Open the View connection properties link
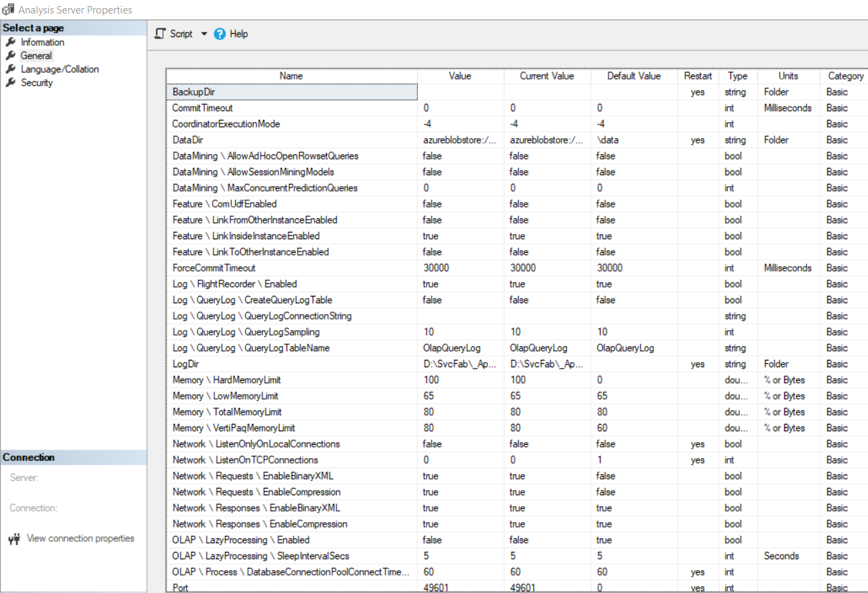 pyautogui.click(x=80, y=538)
